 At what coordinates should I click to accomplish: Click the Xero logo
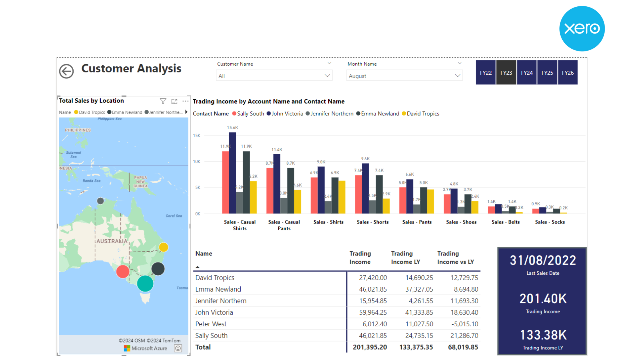coord(583,29)
